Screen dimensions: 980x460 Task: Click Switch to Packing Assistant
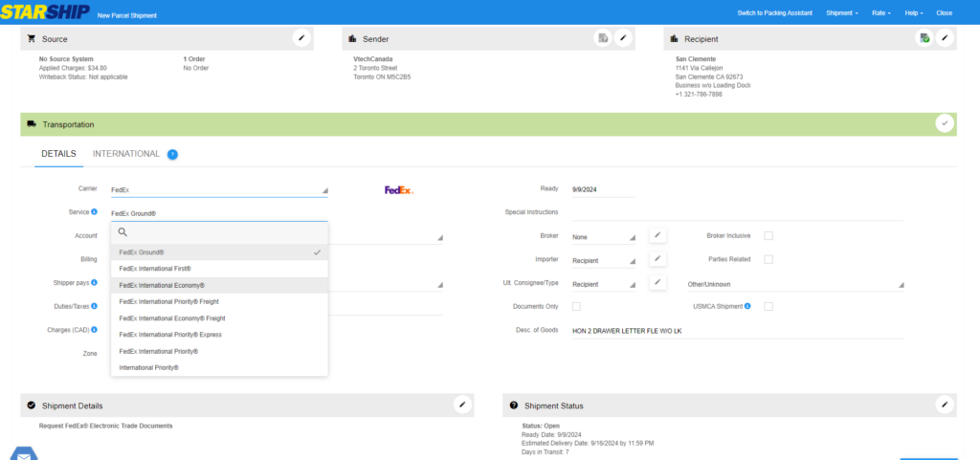pos(774,13)
